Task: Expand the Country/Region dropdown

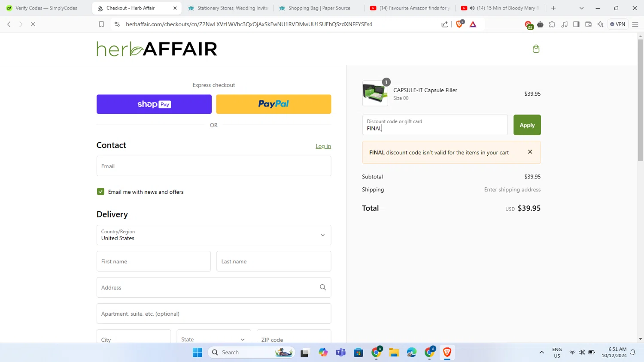Action: point(214,235)
